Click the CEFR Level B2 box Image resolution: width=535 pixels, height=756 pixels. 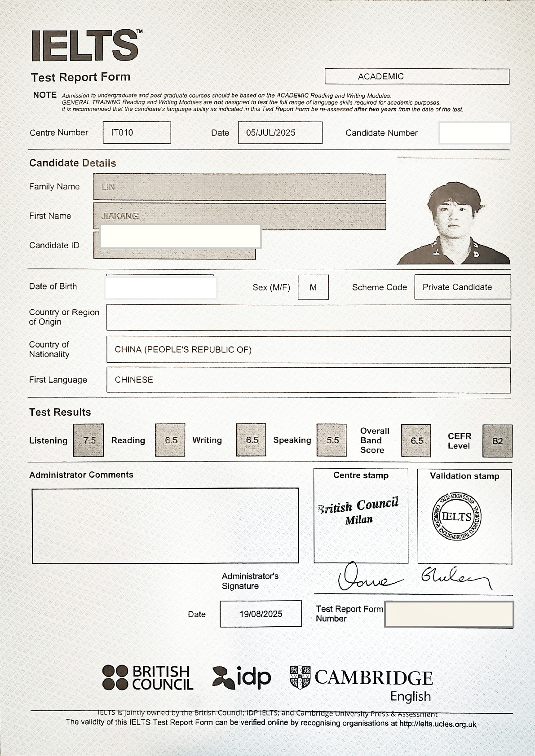(x=497, y=441)
